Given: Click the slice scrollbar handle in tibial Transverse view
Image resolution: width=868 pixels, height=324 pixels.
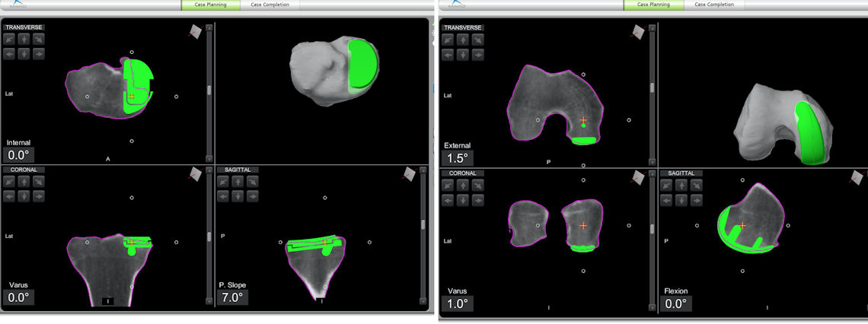Looking at the screenshot, I should [209, 90].
